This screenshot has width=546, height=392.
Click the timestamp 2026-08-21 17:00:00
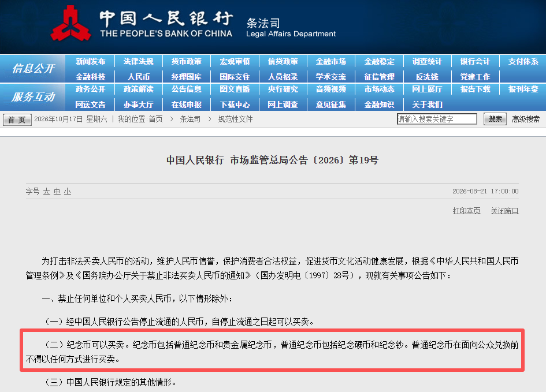coord(485,191)
